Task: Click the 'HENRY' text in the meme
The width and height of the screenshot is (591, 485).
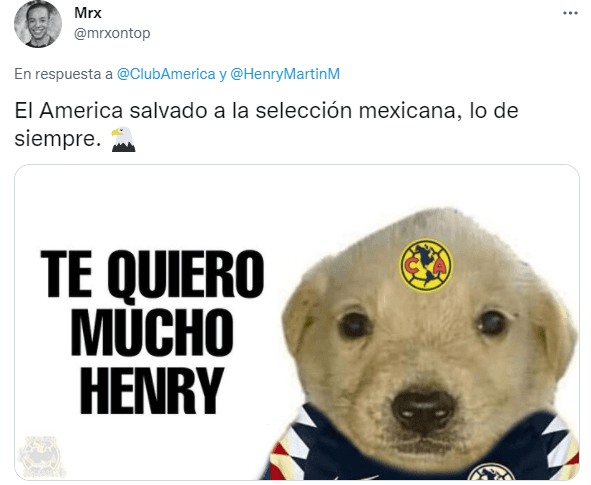Action: [x=152, y=390]
